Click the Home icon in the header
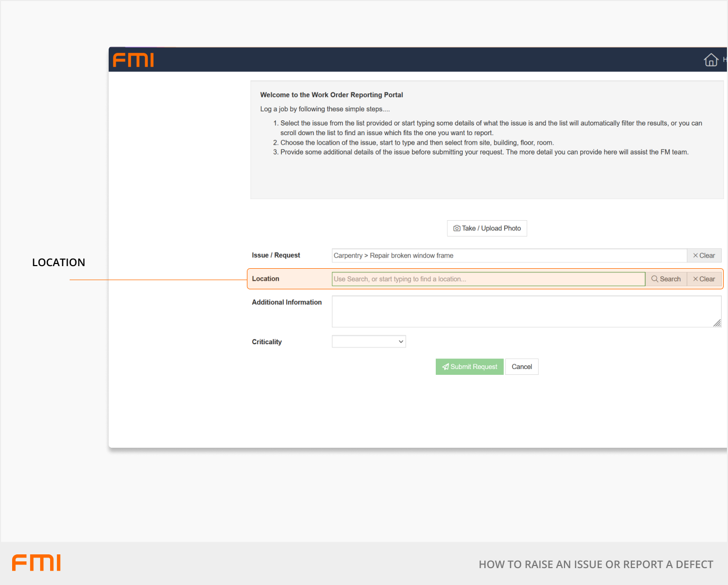728x585 pixels. coord(711,60)
